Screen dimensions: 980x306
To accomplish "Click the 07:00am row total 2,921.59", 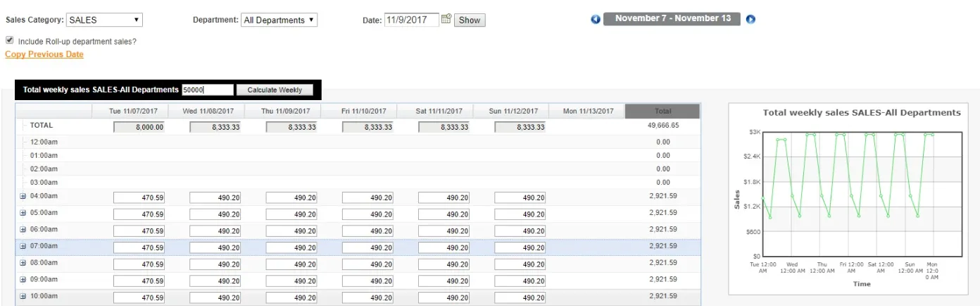I will click(x=663, y=246).
